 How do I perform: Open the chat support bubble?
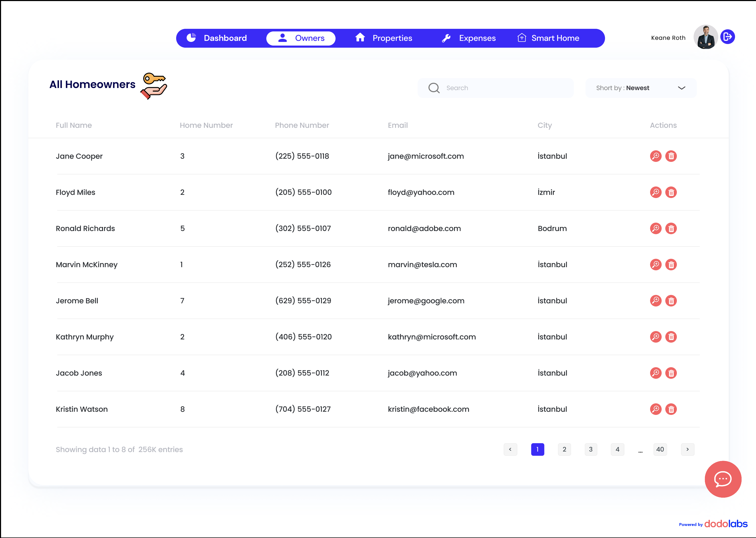(723, 479)
